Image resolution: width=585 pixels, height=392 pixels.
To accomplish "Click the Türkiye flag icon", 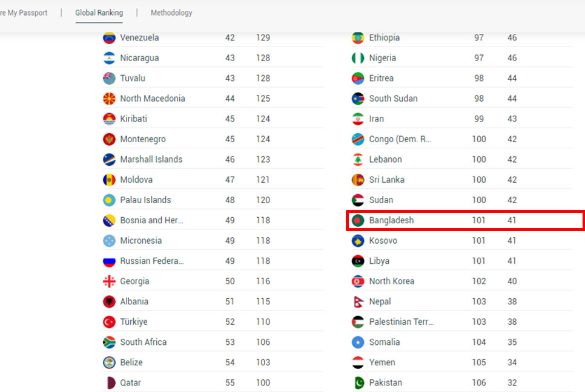I will (110, 322).
